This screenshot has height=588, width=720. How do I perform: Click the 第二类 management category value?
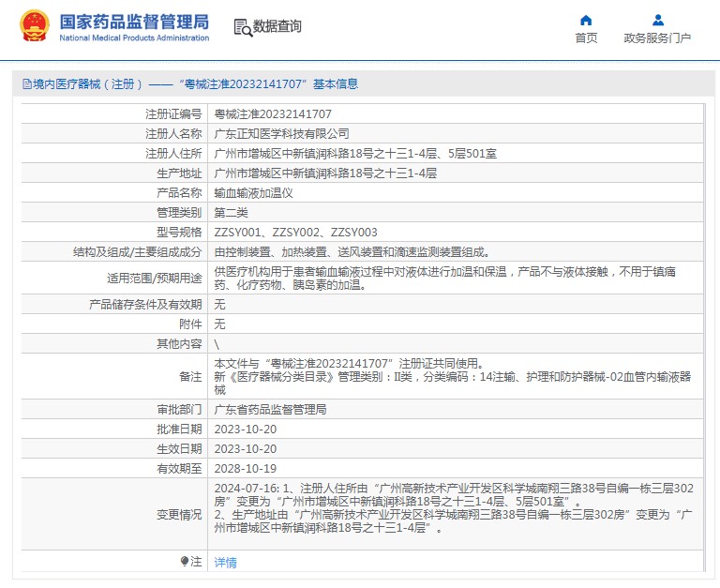click(x=231, y=212)
